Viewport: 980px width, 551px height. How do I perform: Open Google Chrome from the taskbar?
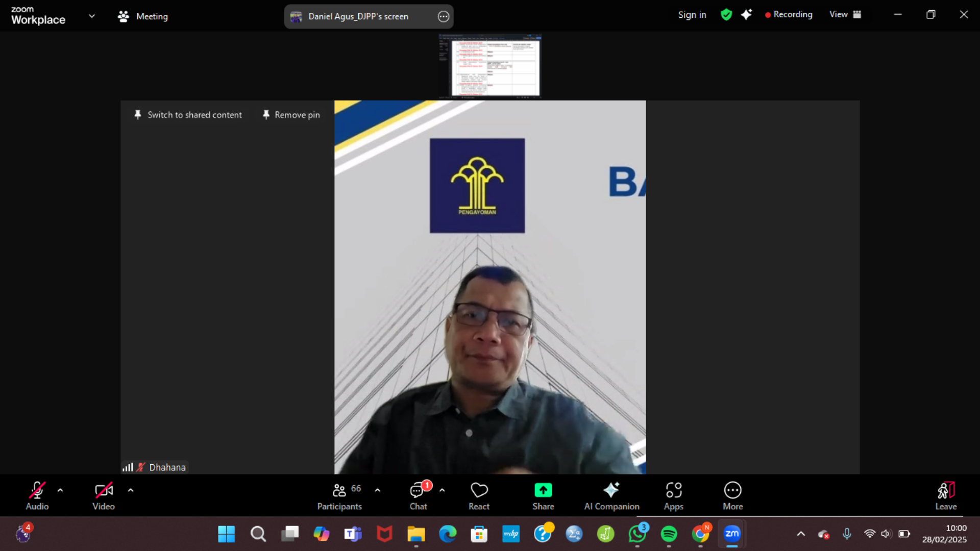click(701, 534)
